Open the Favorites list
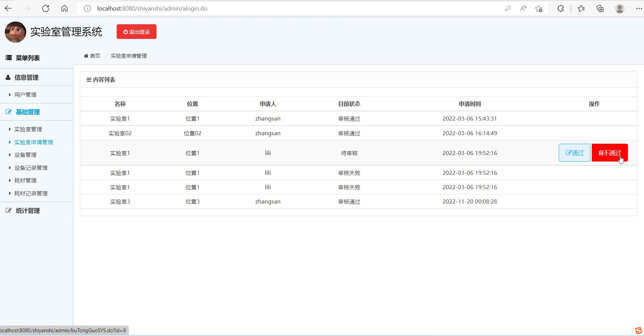Image resolution: width=644 pixels, height=336 pixels. pyautogui.click(x=581, y=9)
